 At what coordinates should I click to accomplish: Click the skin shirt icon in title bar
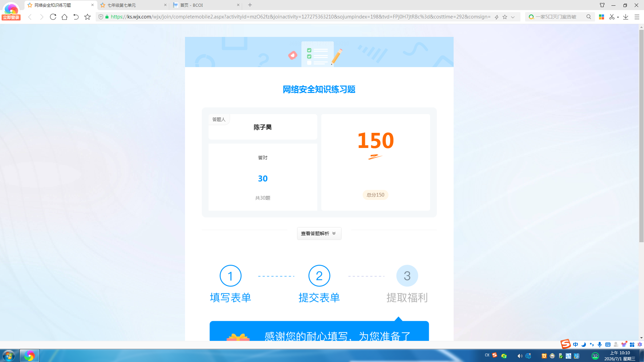pos(602,5)
